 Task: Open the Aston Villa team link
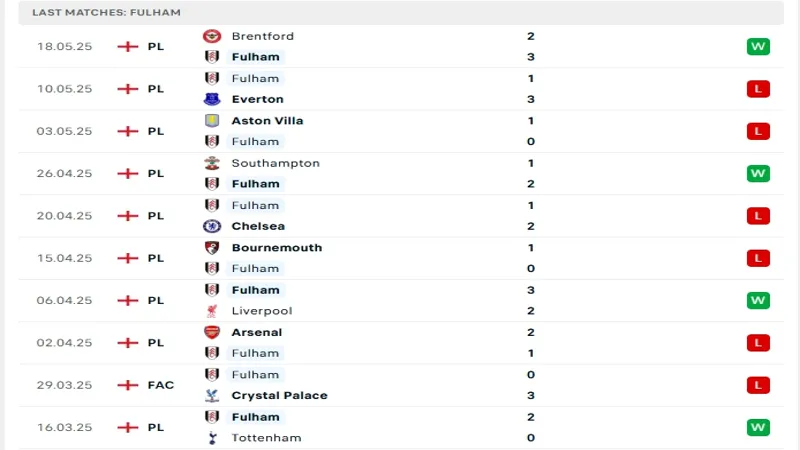tap(267, 120)
